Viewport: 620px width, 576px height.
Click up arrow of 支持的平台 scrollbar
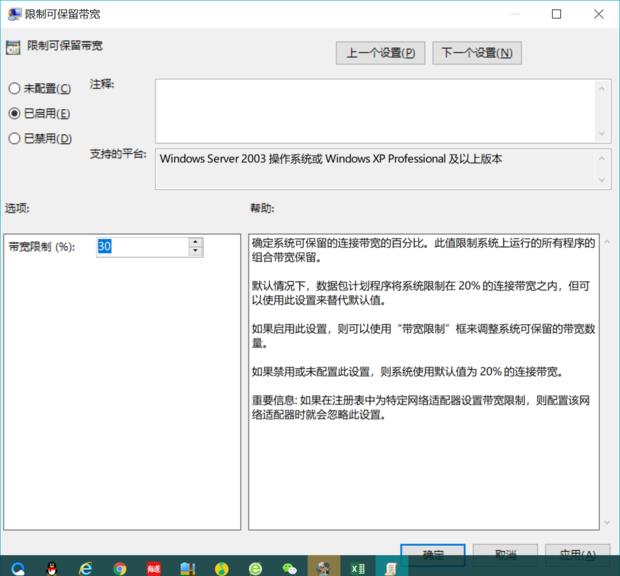(x=601, y=158)
